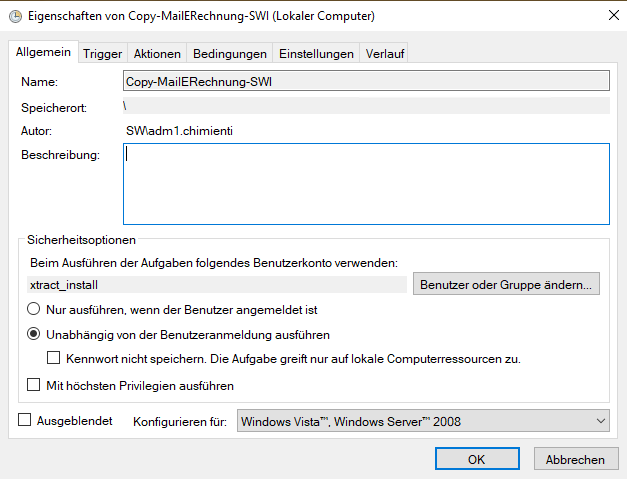Click the Abbrechen button
627x479 pixels.
(x=575, y=459)
